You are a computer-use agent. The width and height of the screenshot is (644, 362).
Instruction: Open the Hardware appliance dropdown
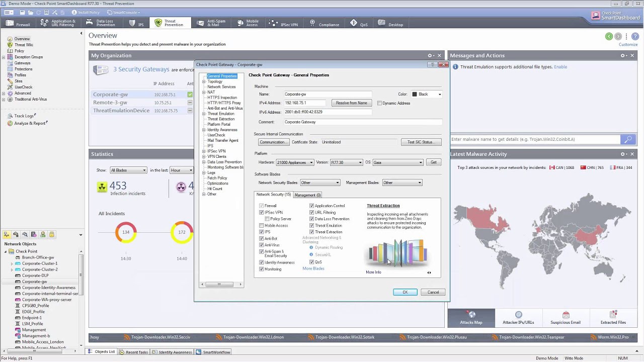click(x=295, y=162)
